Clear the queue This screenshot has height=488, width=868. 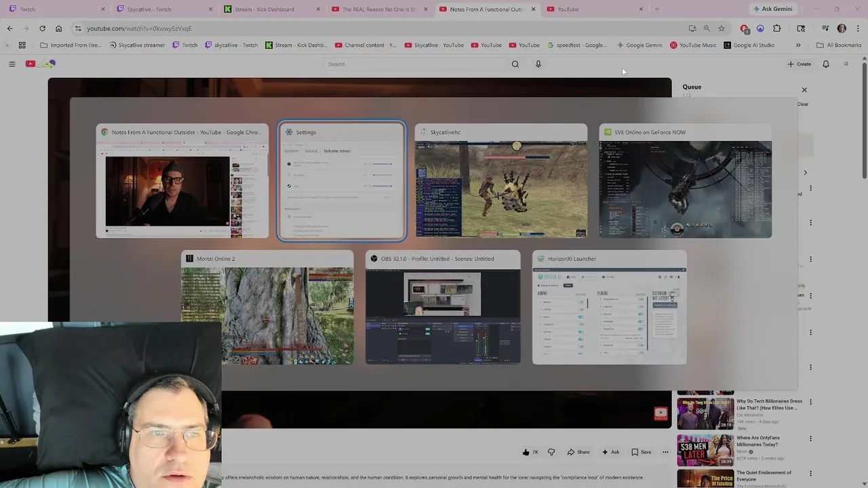(x=803, y=104)
